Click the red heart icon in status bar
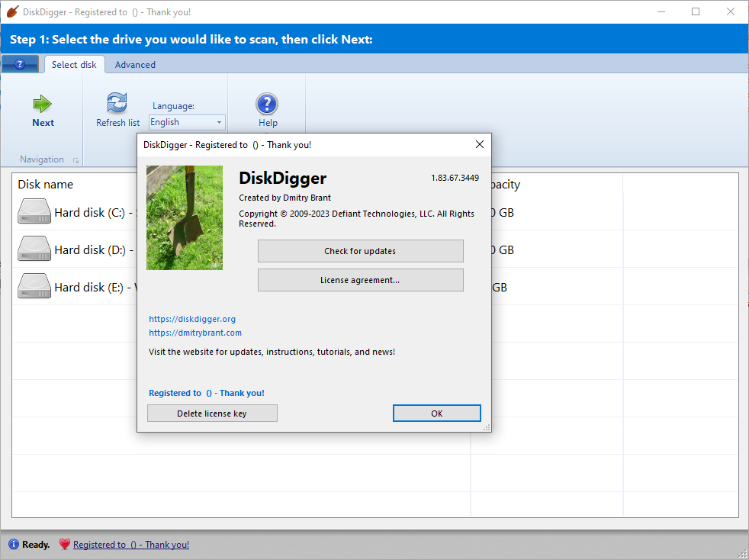The height and width of the screenshot is (560, 749). tap(65, 544)
